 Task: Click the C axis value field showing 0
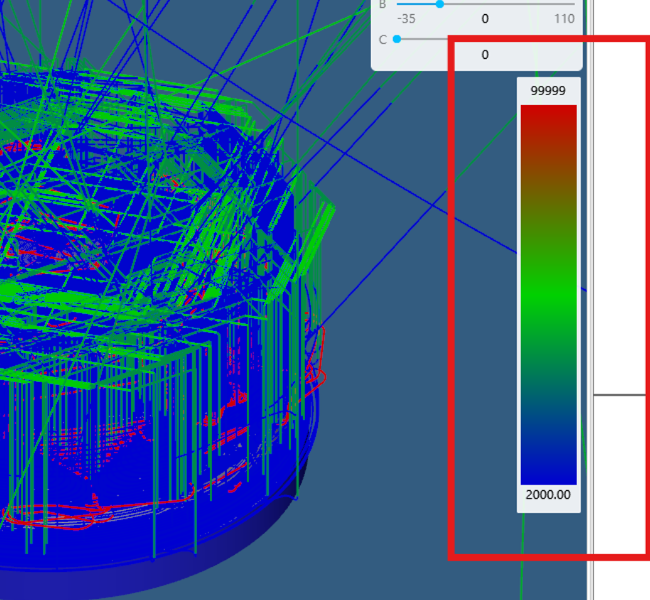[x=485, y=55]
